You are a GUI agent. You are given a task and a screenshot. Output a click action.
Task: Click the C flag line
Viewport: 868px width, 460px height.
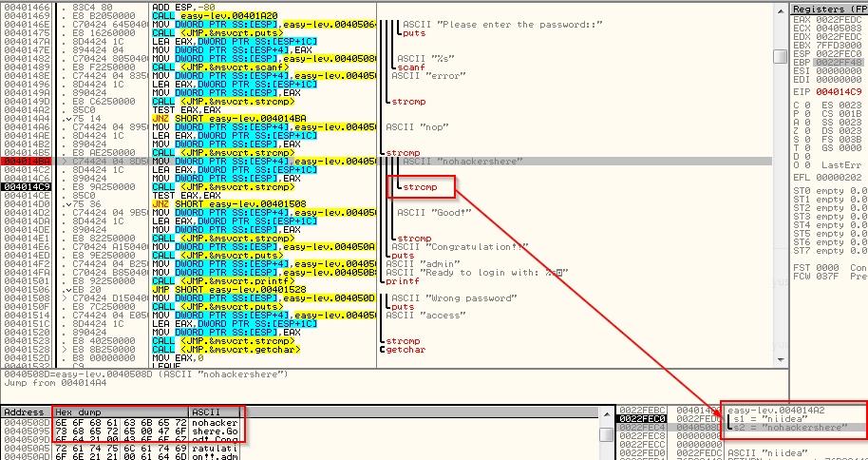827,105
